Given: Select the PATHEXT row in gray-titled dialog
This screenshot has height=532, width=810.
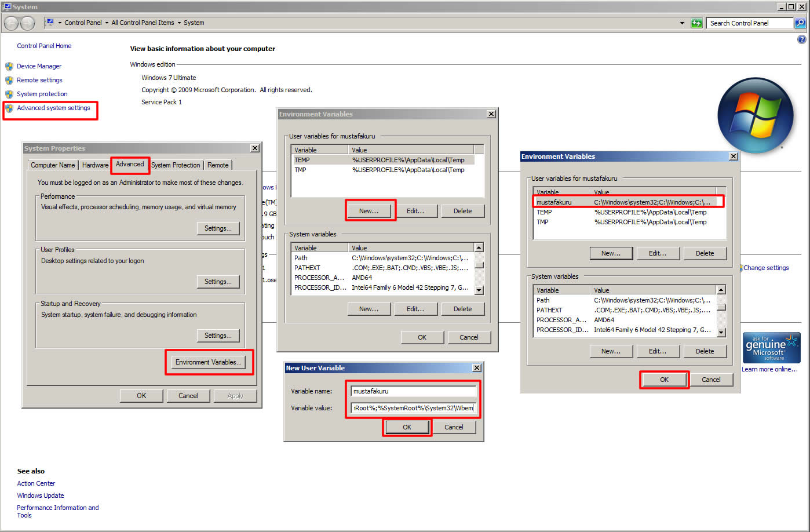Looking at the screenshot, I should (383, 268).
